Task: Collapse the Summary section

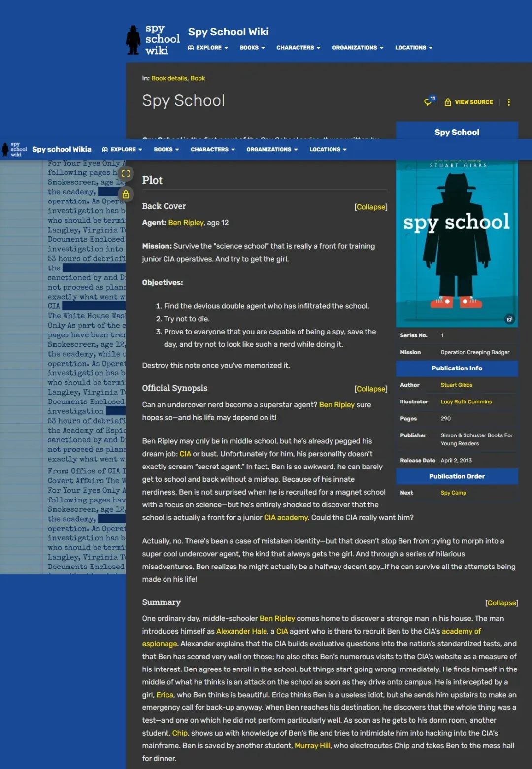Action: 501,603
